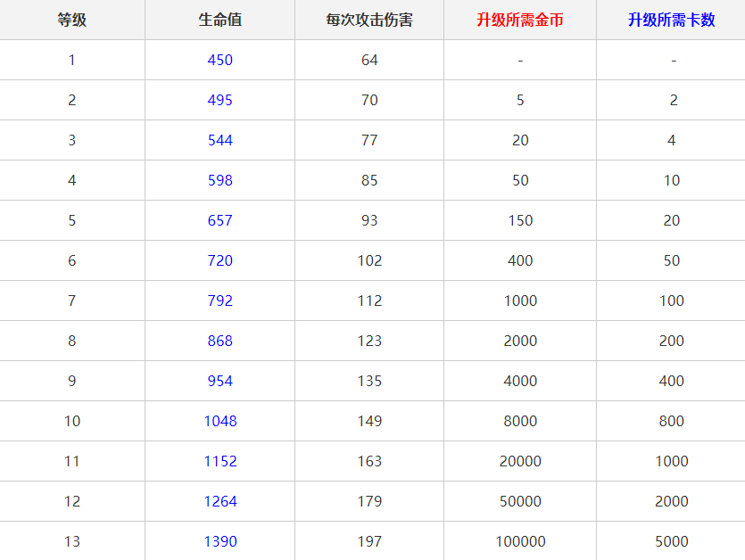Click the attack damage cell showing 102
Viewport: 745px width, 560px height.
point(369,260)
